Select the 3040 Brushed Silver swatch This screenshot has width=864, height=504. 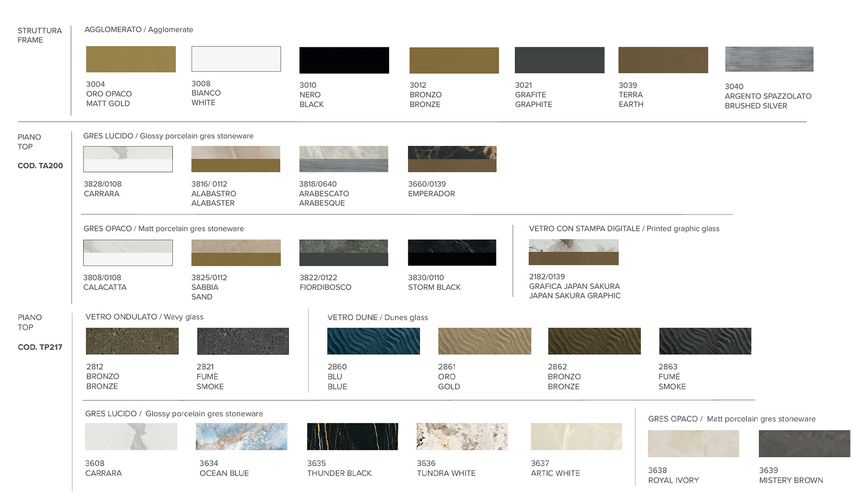769,59
